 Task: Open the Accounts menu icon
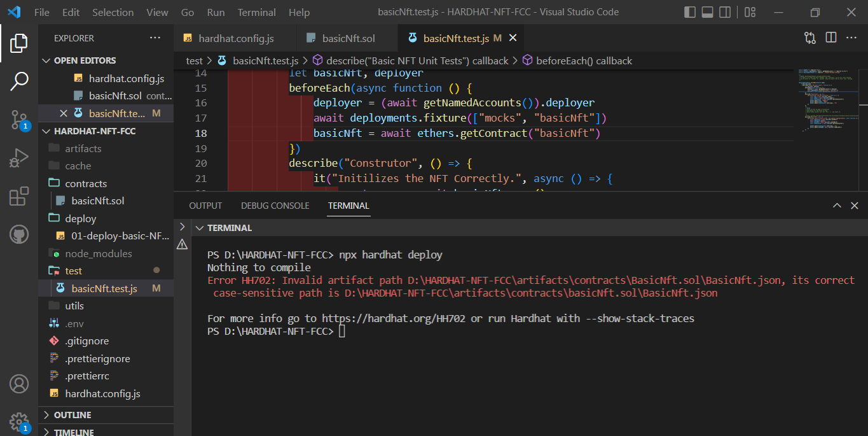click(18, 384)
